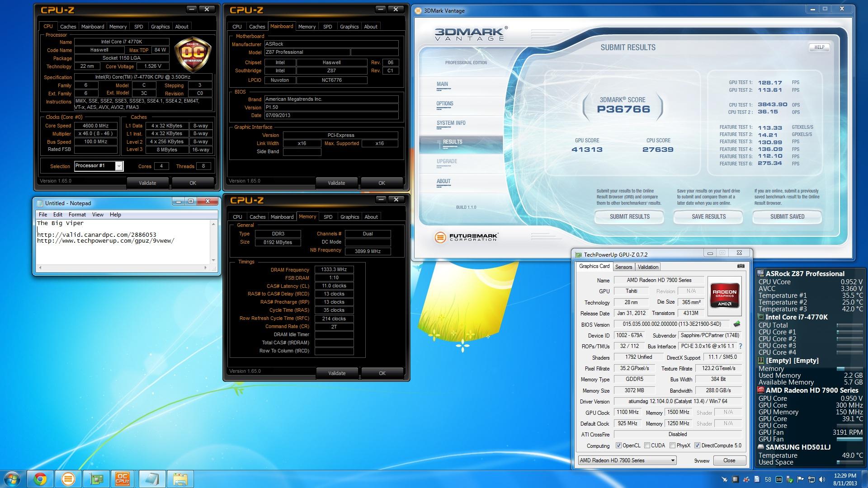Click 3DMark Vantage title bar icon
This screenshot has height=488, width=868.
pos(418,11)
